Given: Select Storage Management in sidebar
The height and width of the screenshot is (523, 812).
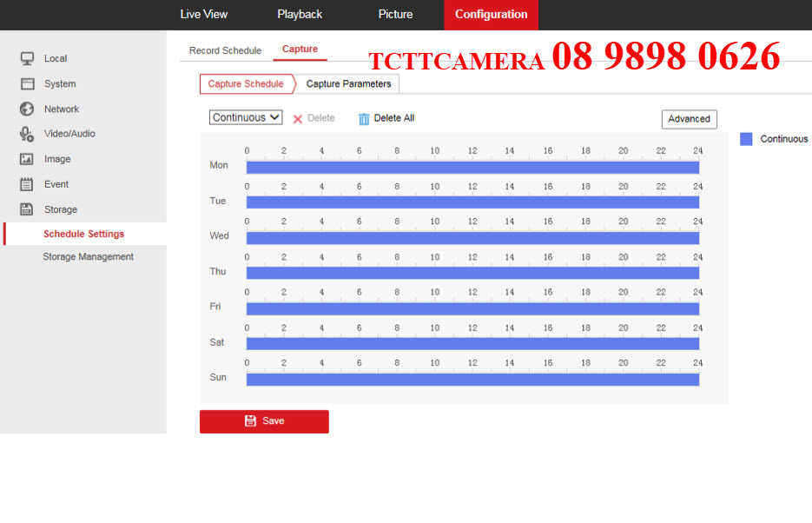Looking at the screenshot, I should pos(88,257).
